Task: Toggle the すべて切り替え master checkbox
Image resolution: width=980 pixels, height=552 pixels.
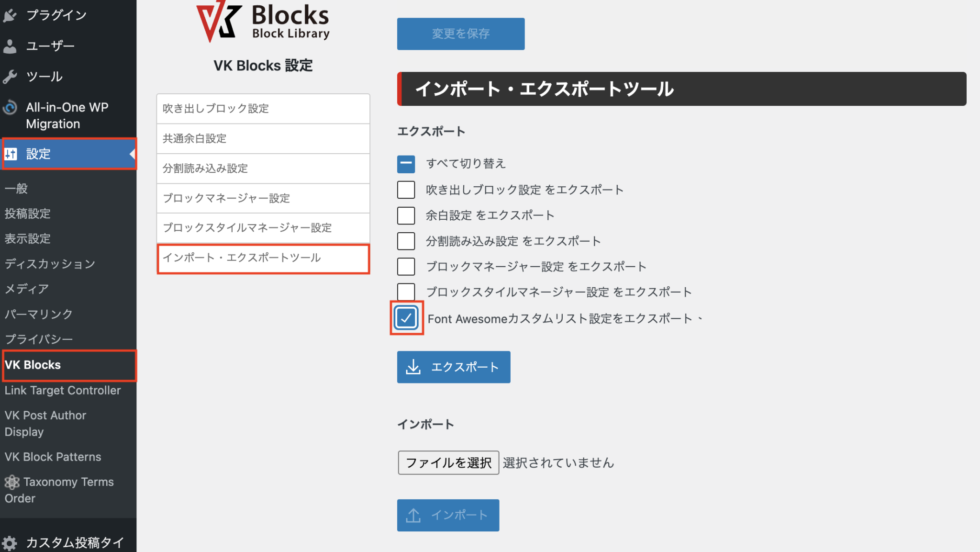Action: [406, 164]
